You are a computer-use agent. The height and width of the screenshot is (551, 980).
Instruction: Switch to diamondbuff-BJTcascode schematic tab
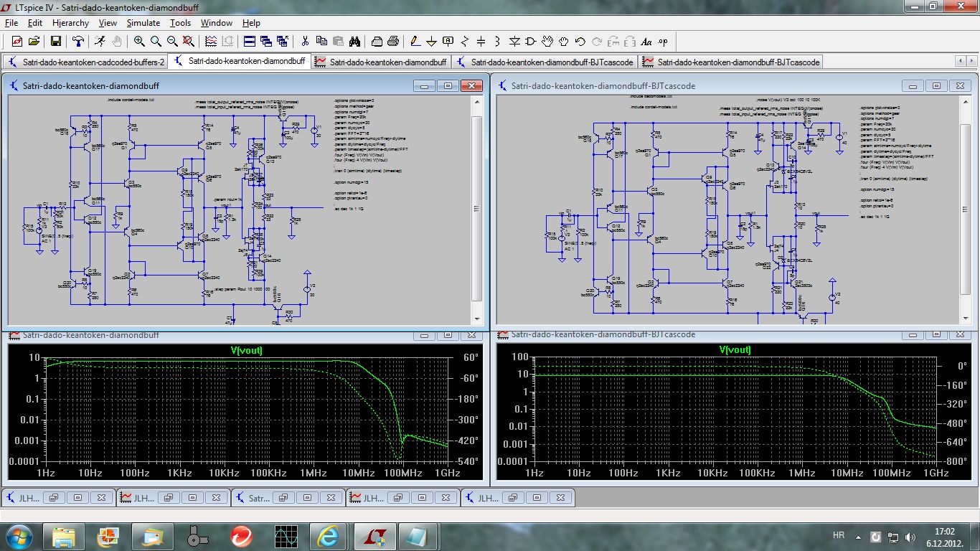(546, 62)
